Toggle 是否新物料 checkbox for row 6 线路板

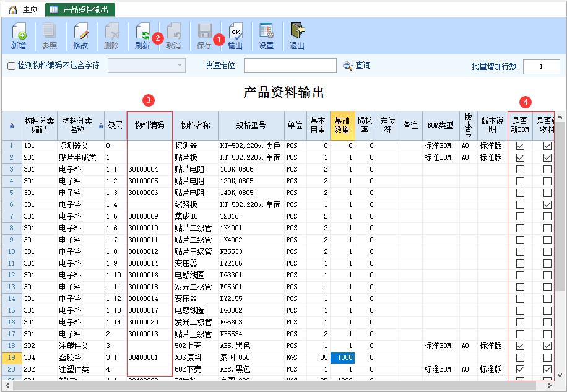(x=547, y=205)
